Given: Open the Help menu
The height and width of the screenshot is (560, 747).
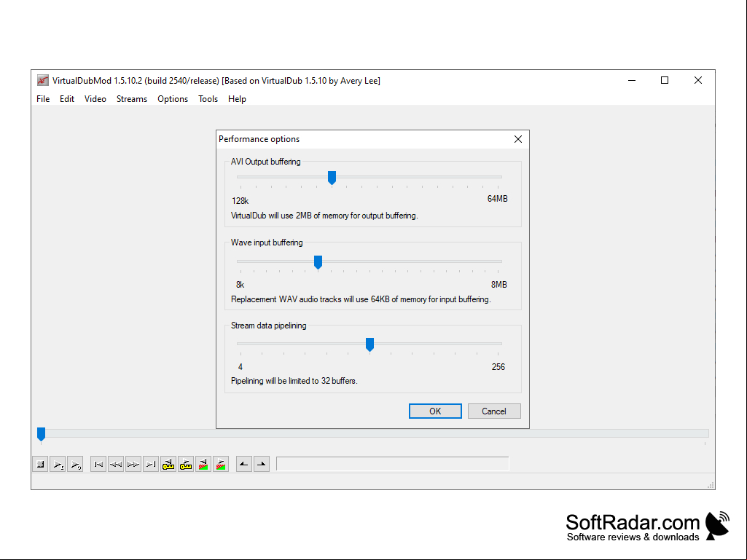Looking at the screenshot, I should click(237, 99).
